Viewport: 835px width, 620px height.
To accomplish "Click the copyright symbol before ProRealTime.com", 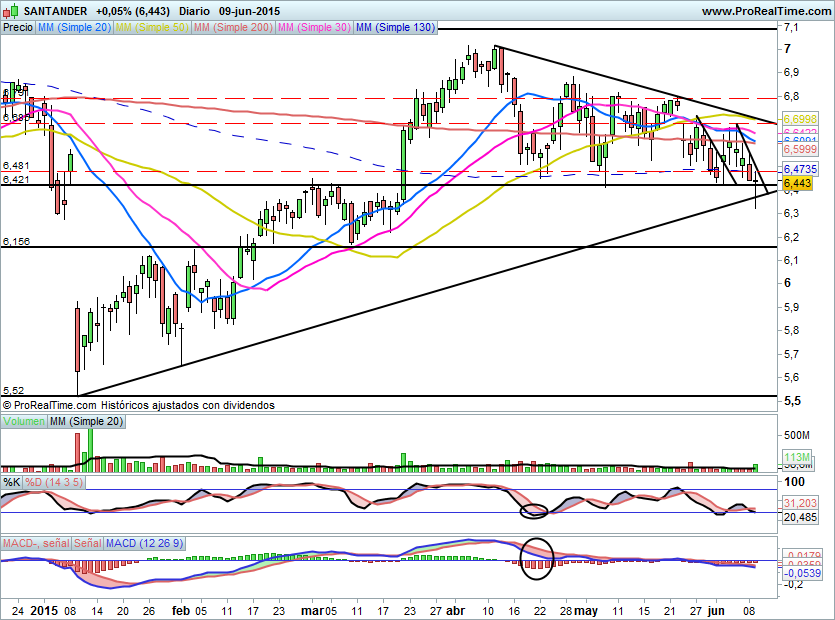I will point(8,406).
